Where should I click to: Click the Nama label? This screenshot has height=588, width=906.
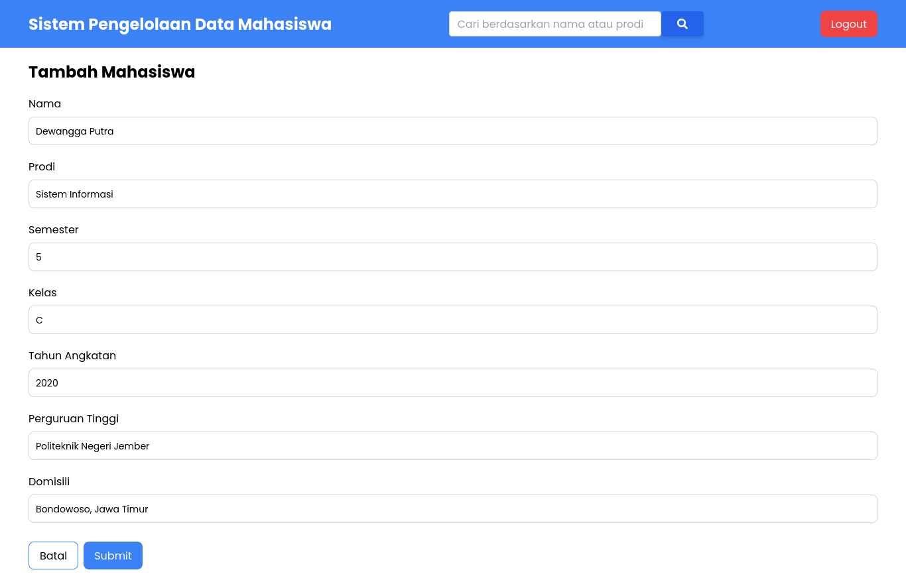pos(44,103)
